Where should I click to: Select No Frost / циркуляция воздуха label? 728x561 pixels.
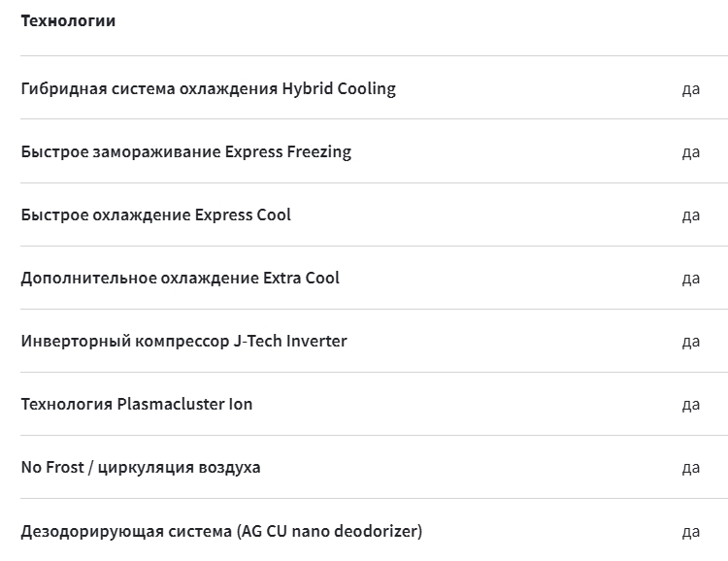[141, 467]
